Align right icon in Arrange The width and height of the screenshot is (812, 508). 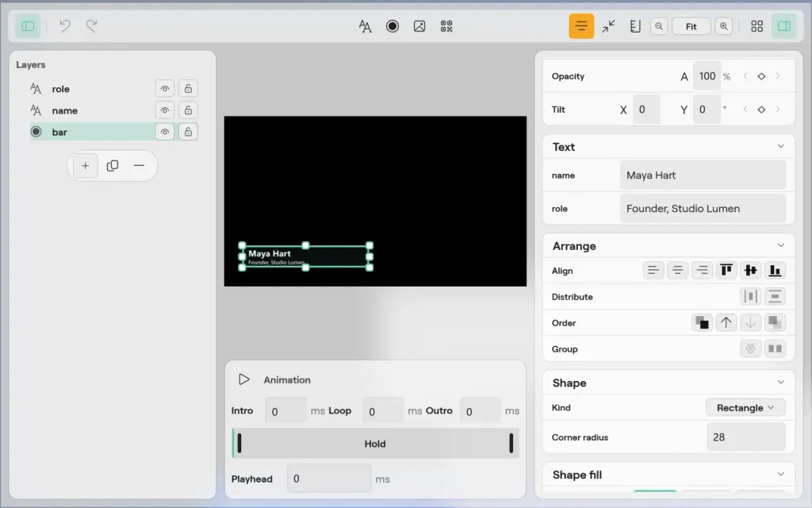point(702,270)
